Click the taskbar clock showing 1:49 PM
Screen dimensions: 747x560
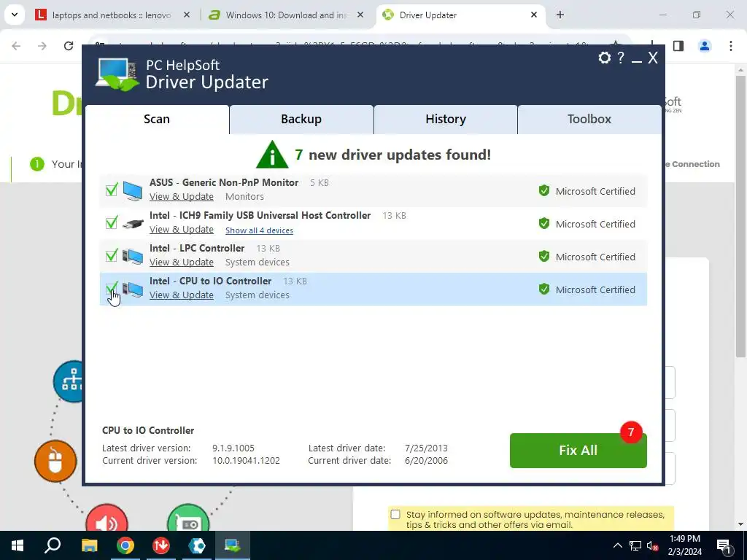coord(684,545)
